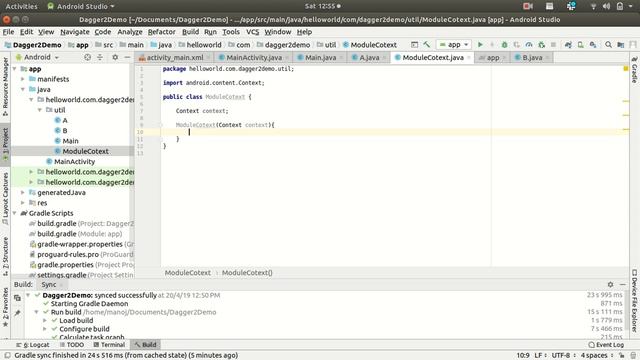
Task: Select the Main class in project tree
Action: (x=70, y=141)
